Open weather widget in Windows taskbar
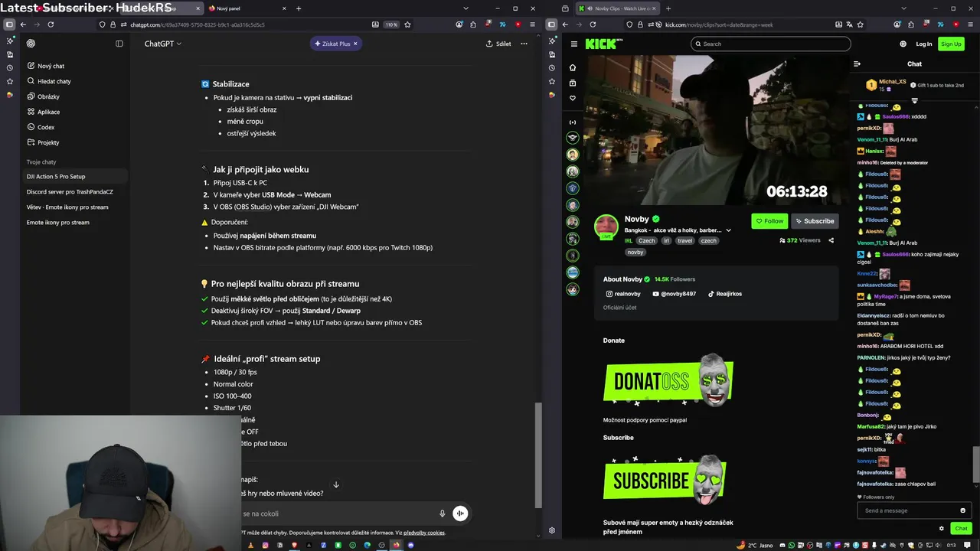980x551 pixels. click(754, 545)
